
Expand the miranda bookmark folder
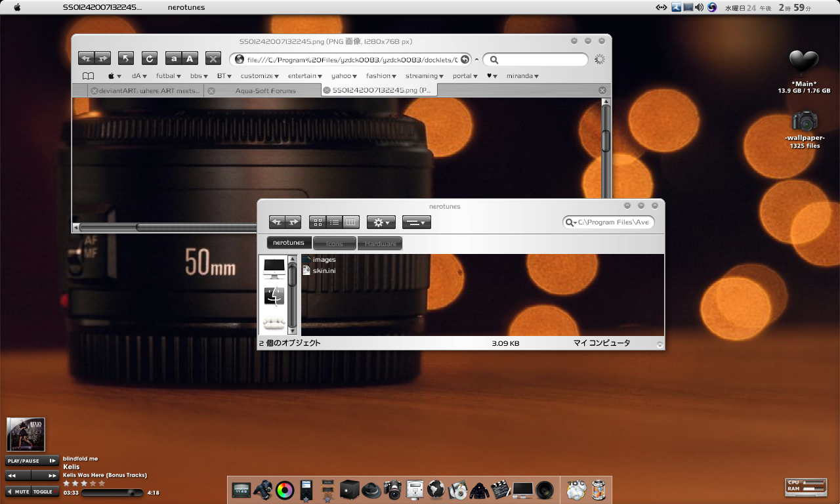pyautogui.click(x=522, y=76)
